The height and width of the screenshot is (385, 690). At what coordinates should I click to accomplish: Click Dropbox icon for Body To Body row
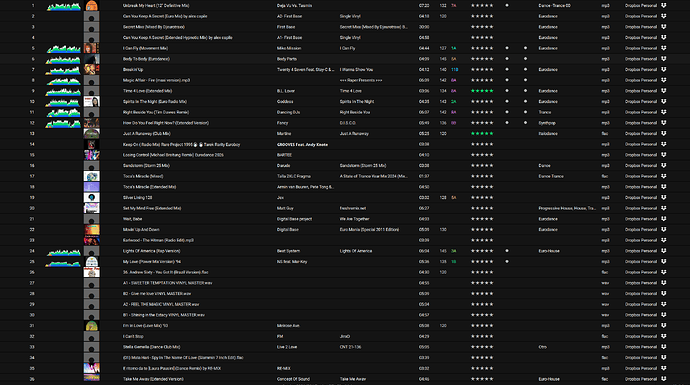(664, 59)
